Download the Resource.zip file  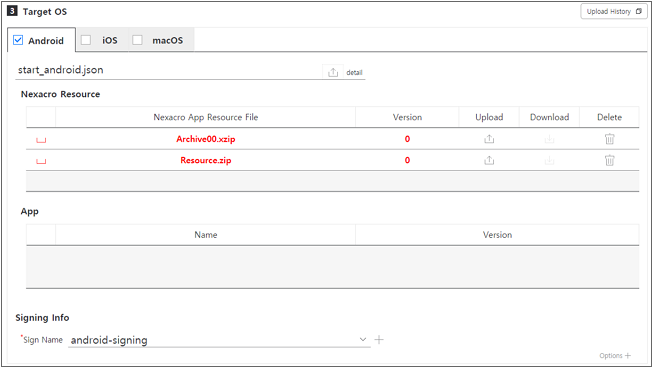(x=549, y=160)
